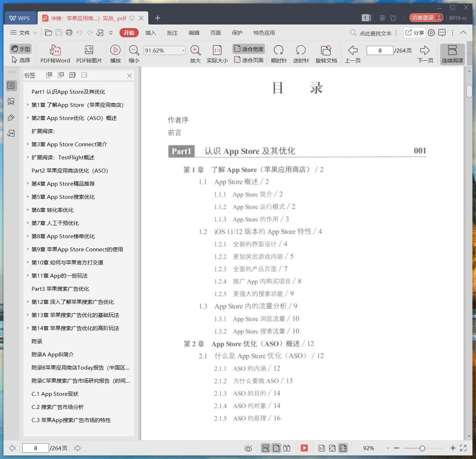Go to previous page (上一页)
476x459 pixels.
coord(353,54)
